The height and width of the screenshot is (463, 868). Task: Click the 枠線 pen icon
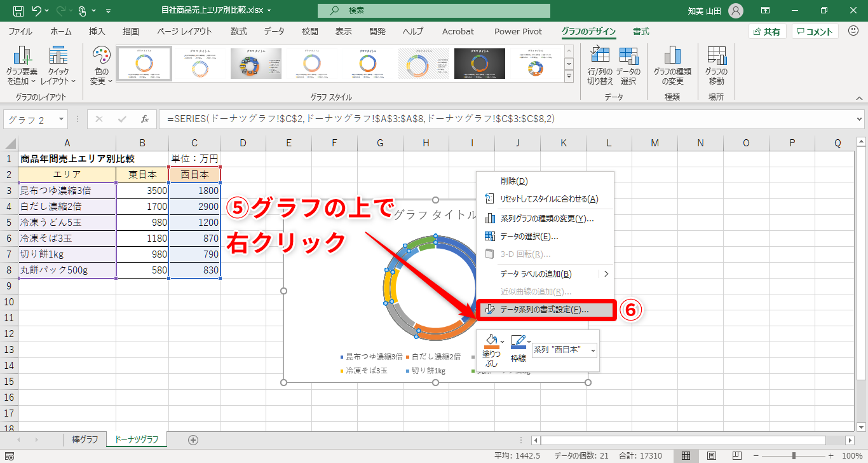pos(519,342)
